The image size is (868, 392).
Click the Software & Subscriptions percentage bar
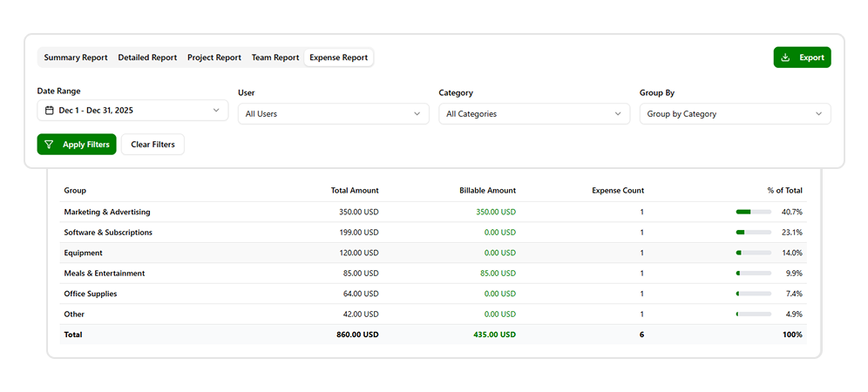pos(754,233)
